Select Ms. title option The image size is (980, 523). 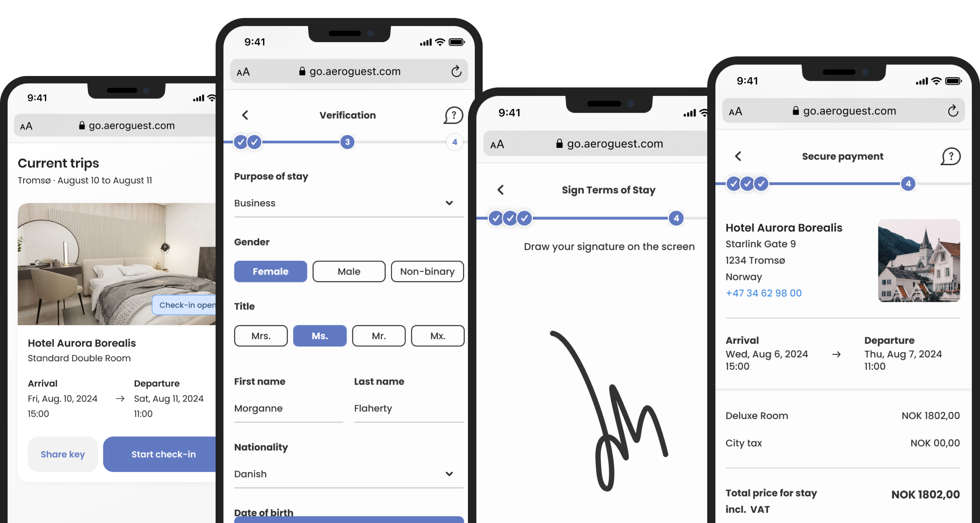(x=319, y=335)
